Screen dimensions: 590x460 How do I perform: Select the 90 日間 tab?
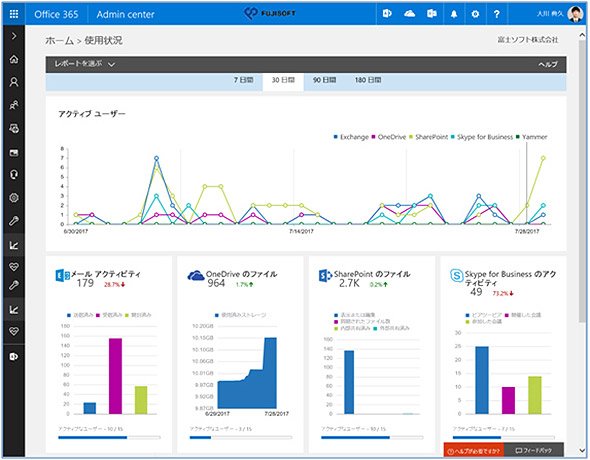pos(324,80)
